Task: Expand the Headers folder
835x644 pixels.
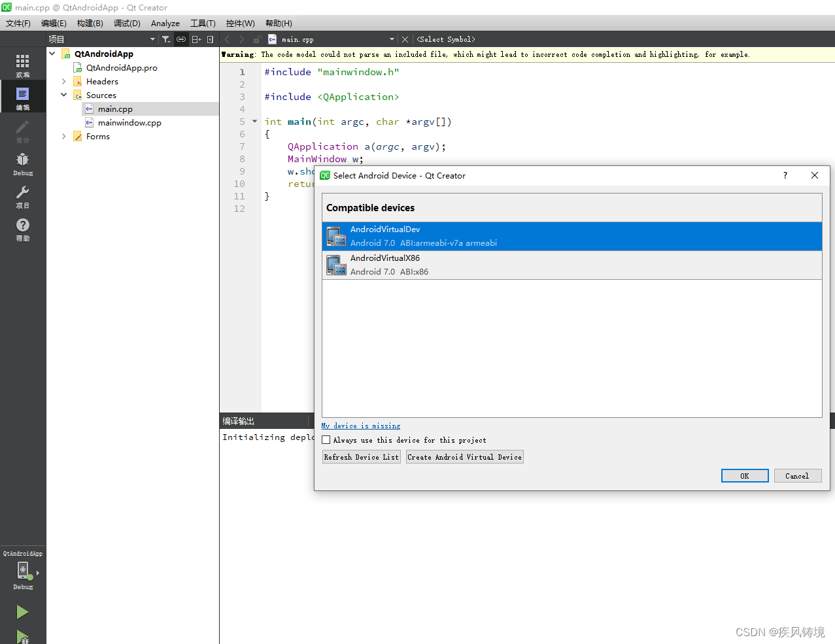Action: coord(63,81)
